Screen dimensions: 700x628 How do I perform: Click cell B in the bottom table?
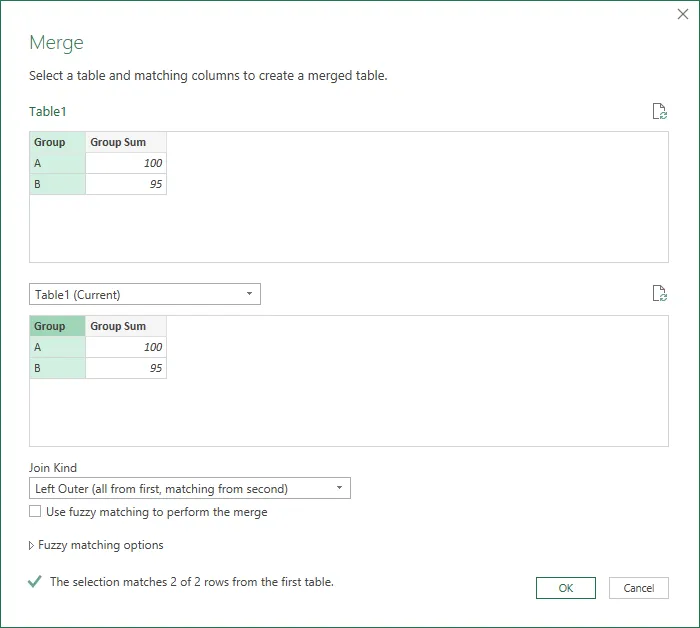click(57, 368)
